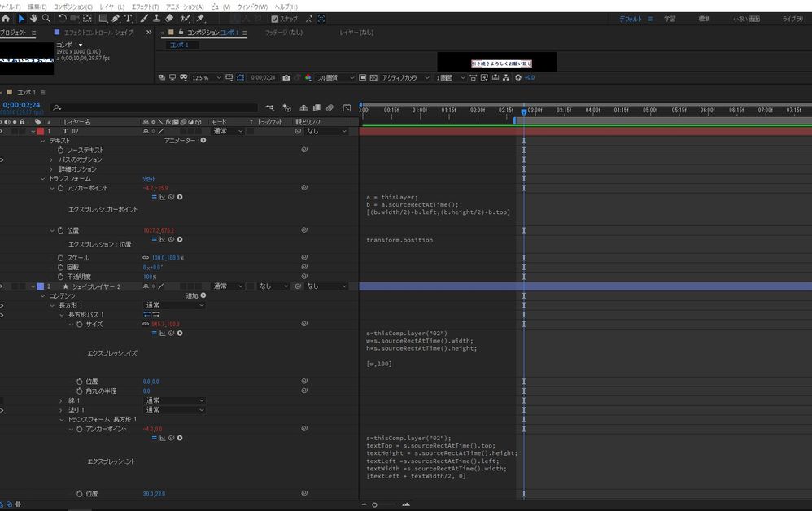Click the リセット link under トランスフォーム
This screenshot has width=812, height=511.
(149, 178)
